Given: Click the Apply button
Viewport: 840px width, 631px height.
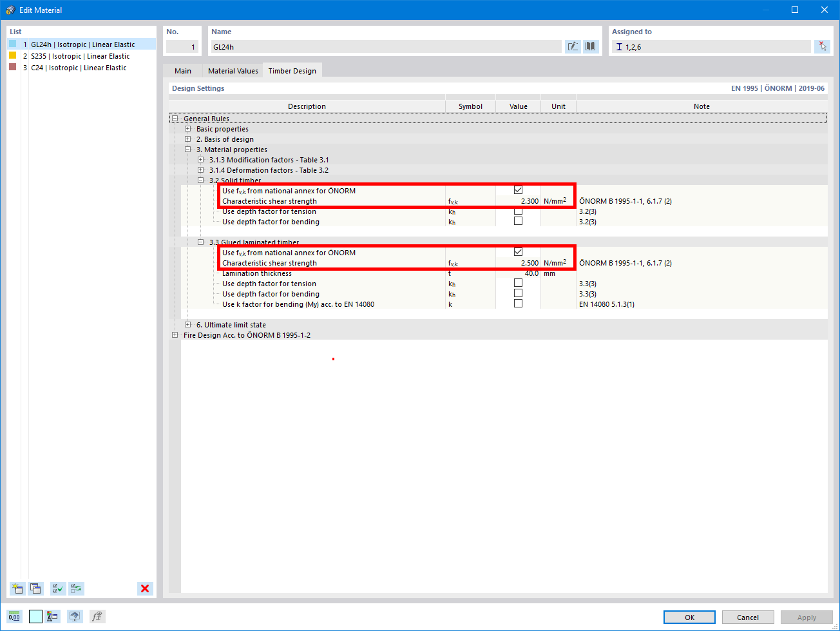Looking at the screenshot, I should (807, 617).
